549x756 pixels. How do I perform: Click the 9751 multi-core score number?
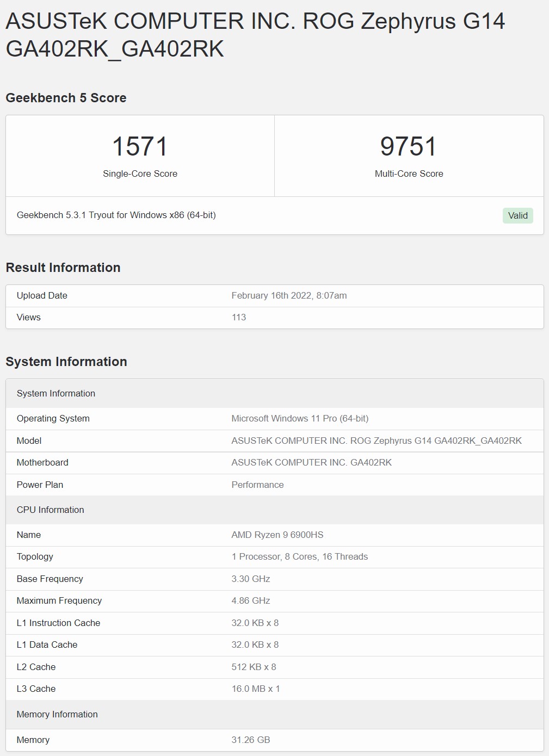(409, 146)
